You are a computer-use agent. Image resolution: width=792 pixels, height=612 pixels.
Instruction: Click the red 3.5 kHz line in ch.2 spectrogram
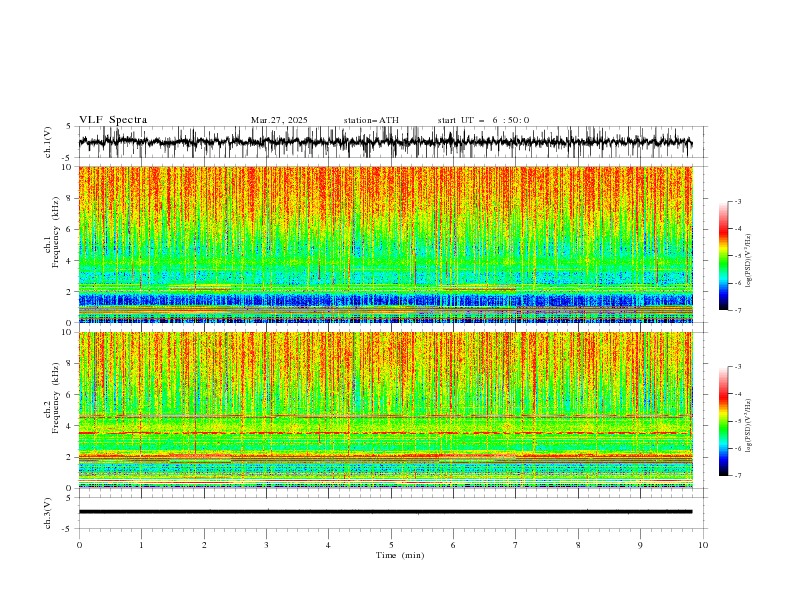coord(385,433)
